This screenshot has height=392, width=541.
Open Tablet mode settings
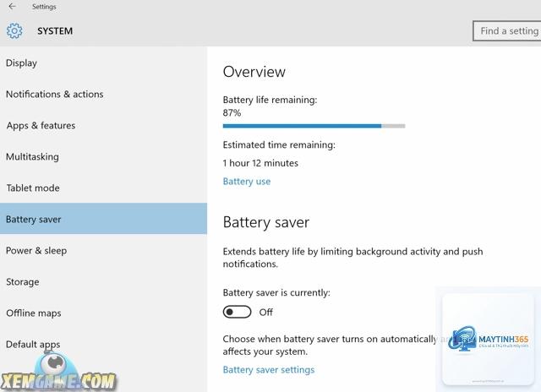103,188
